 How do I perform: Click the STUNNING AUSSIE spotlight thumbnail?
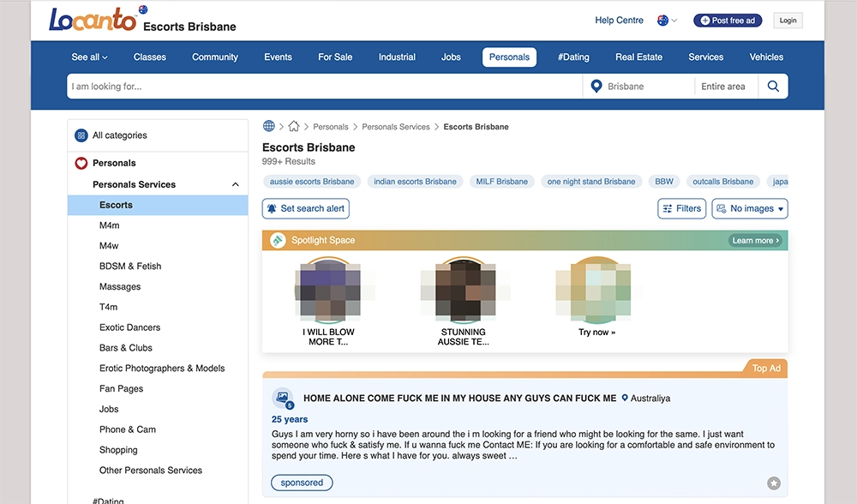[464, 289]
